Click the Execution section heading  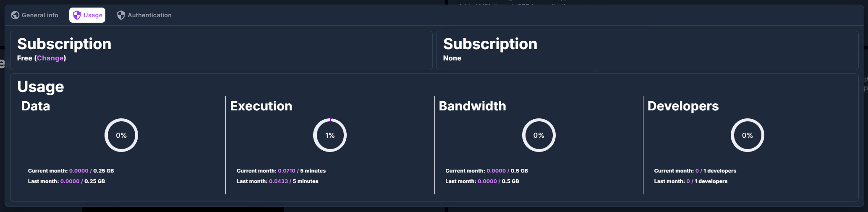click(x=261, y=106)
